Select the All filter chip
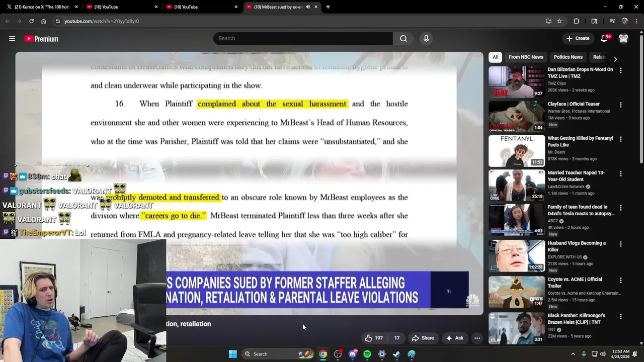 [495, 57]
